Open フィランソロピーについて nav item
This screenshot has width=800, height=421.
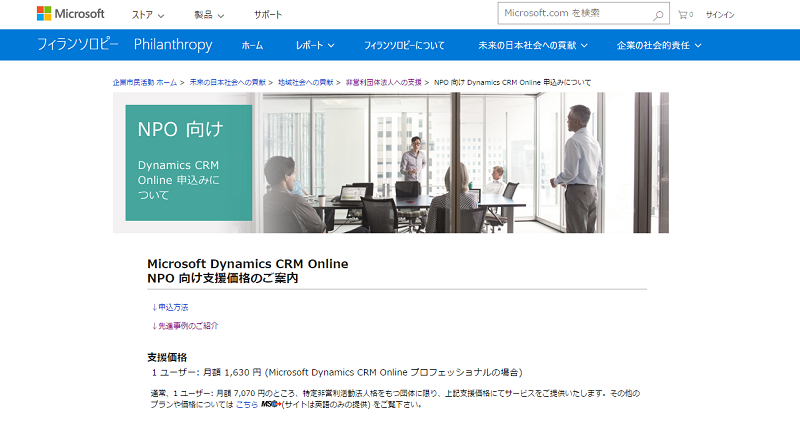pyautogui.click(x=404, y=45)
